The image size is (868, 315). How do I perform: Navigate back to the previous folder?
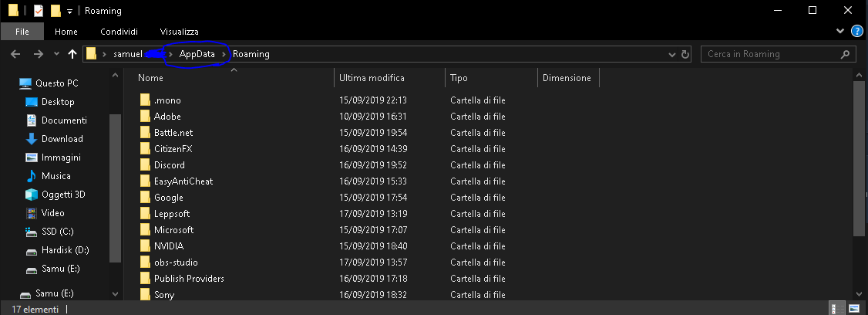point(15,54)
